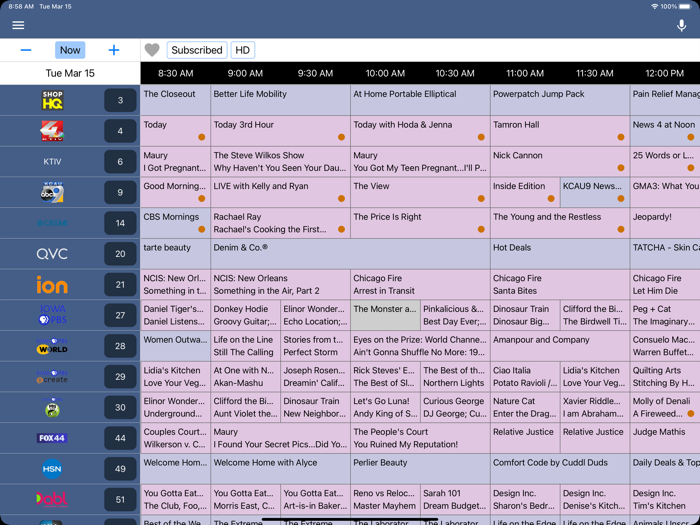The height and width of the screenshot is (525, 700).
Task: Open 'Denim & Co.' QVC listing
Action: pos(350,254)
